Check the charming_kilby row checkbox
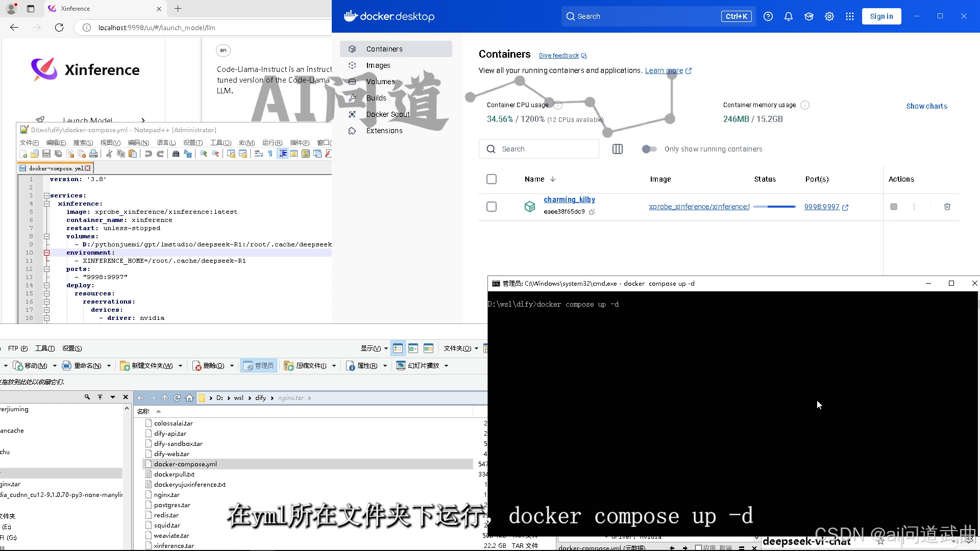This screenshot has width=980, height=551. pyautogui.click(x=492, y=207)
